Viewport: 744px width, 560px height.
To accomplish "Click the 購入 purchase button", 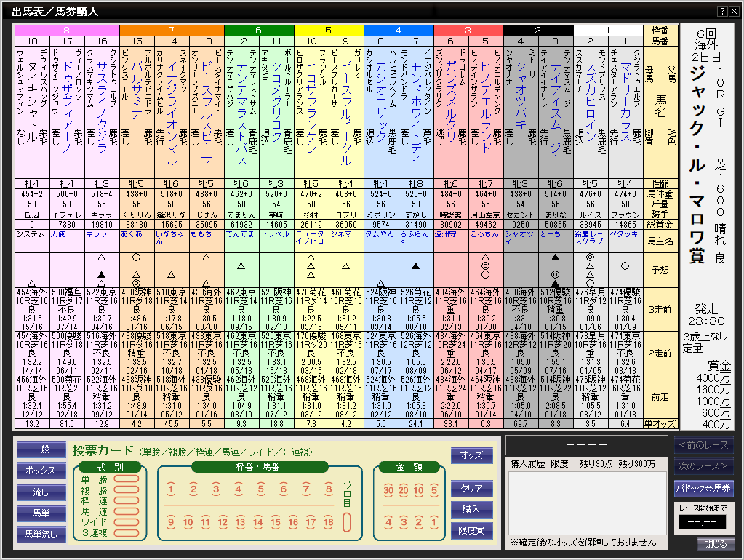I will [471, 510].
